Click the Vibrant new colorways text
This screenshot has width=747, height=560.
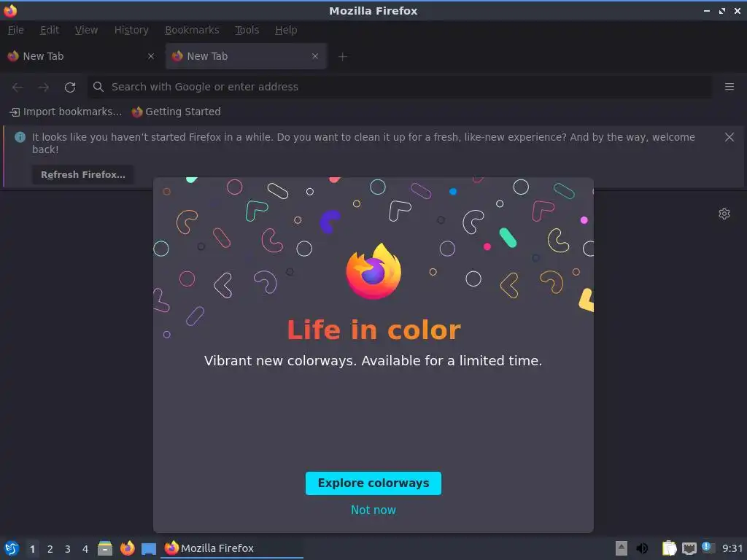click(x=373, y=360)
